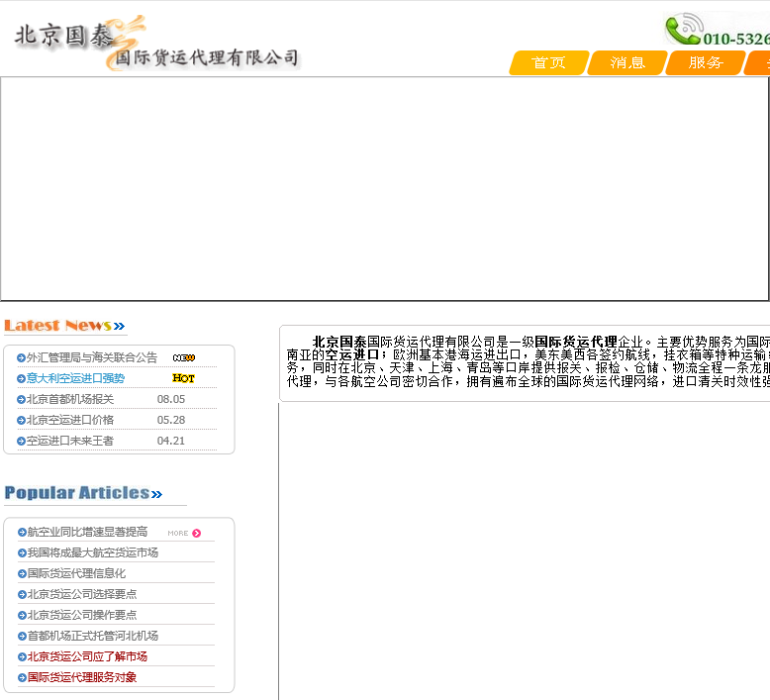Image resolution: width=770 pixels, height=700 pixels.
Task: Click bold 空运进口 in company intro
Action: (x=352, y=354)
